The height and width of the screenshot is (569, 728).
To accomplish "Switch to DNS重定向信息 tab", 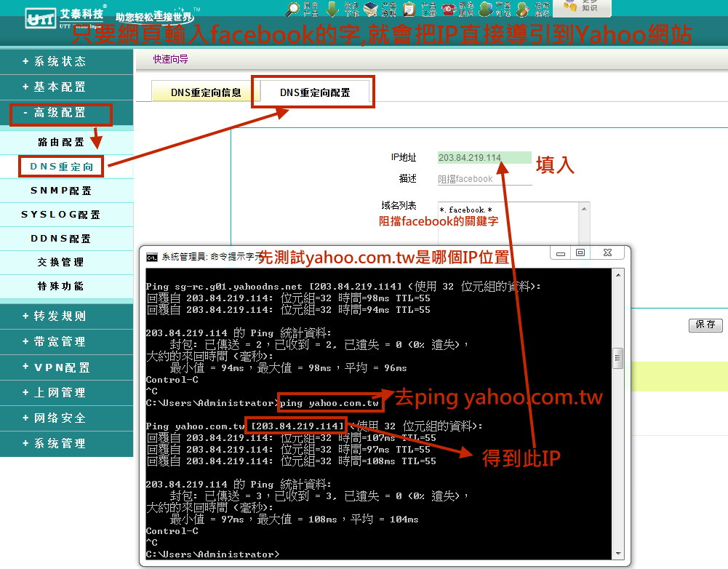I will click(206, 92).
